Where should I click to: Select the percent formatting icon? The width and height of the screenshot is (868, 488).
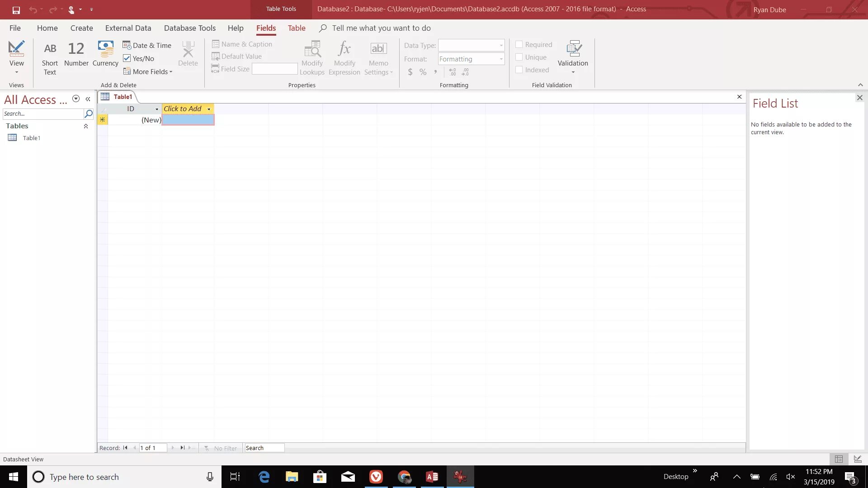[x=423, y=71]
